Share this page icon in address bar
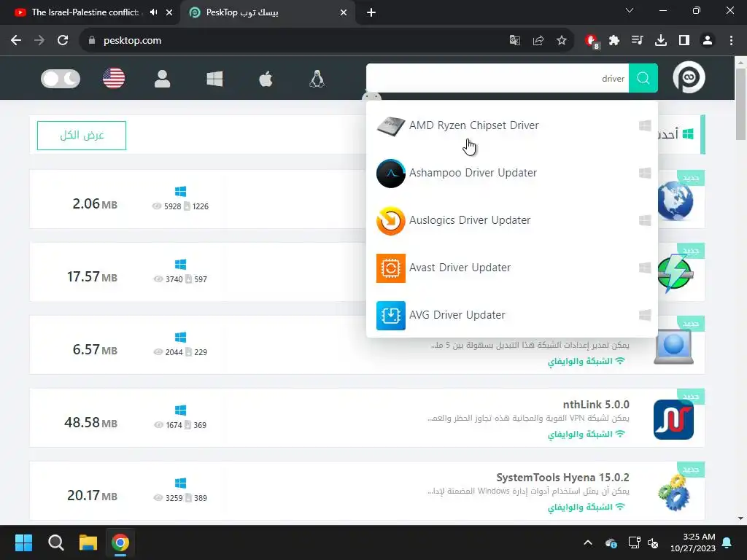 tap(538, 41)
